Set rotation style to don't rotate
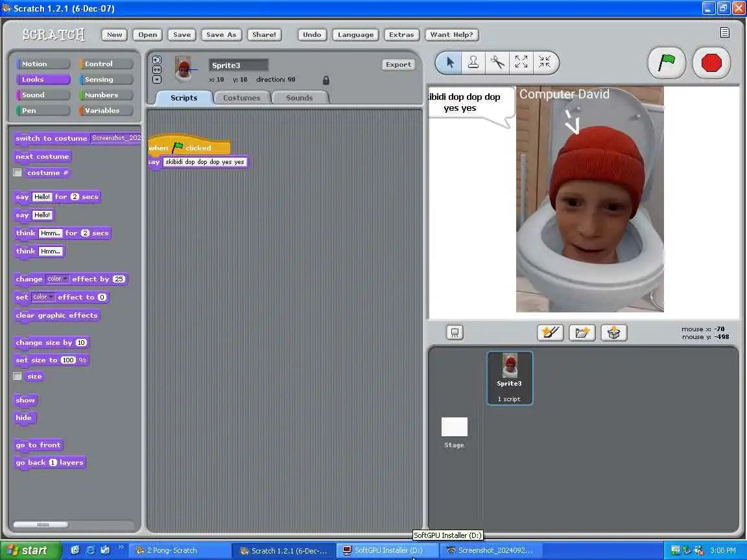This screenshot has width=747, height=560. tap(157, 80)
